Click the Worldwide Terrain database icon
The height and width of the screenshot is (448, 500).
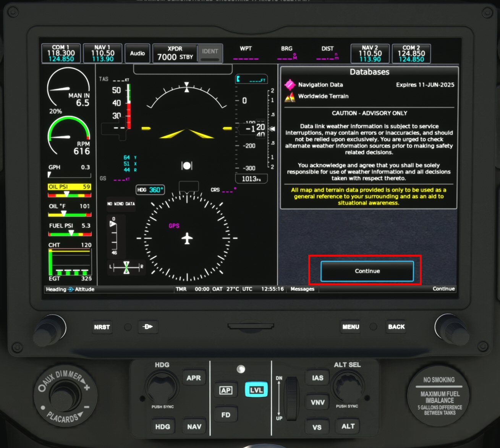click(x=290, y=97)
